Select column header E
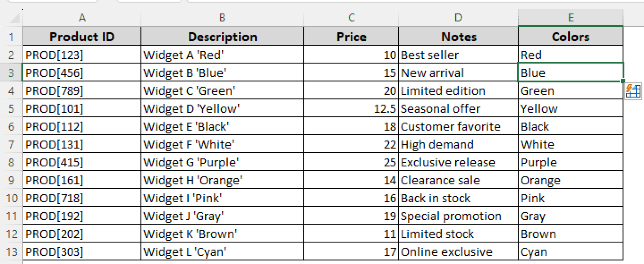 click(570, 18)
